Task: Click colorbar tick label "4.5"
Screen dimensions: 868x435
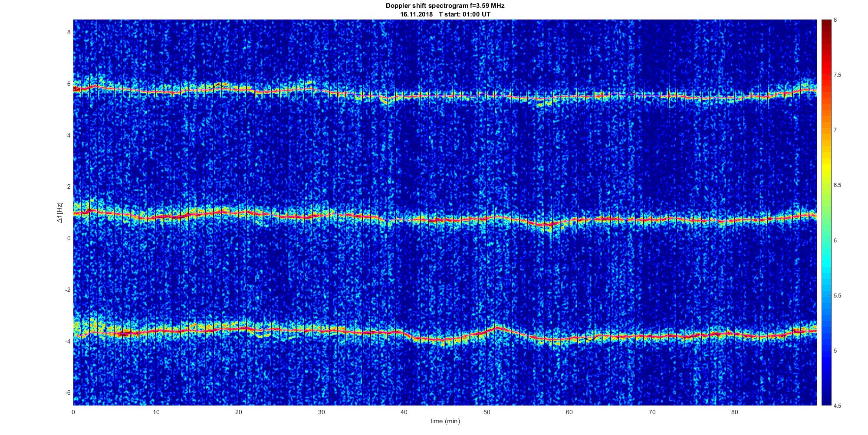Action: coord(838,406)
